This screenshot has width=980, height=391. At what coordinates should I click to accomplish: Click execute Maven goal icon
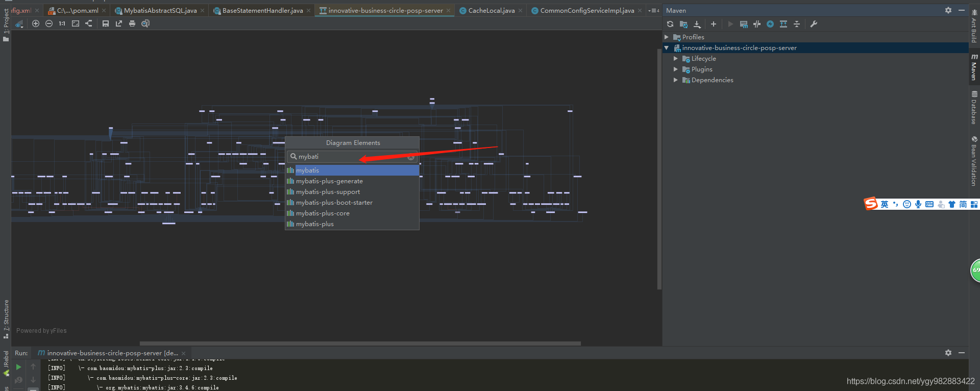[x=744, y=24]
